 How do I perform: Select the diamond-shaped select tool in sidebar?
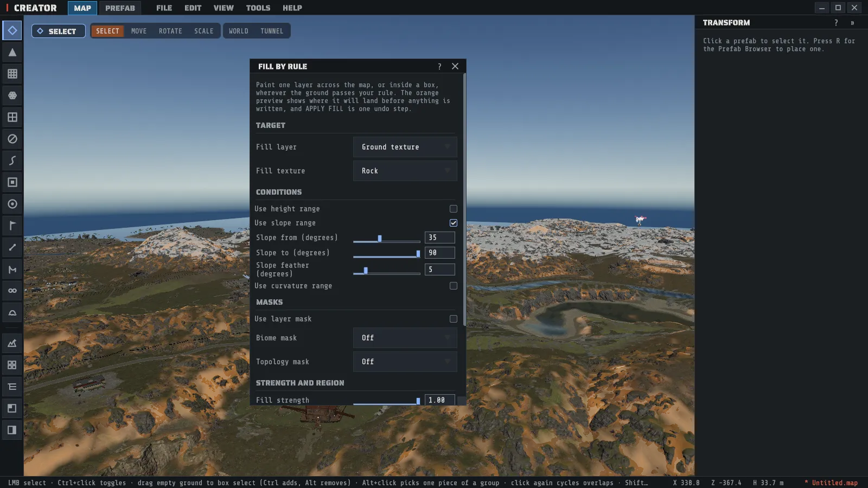12,30
